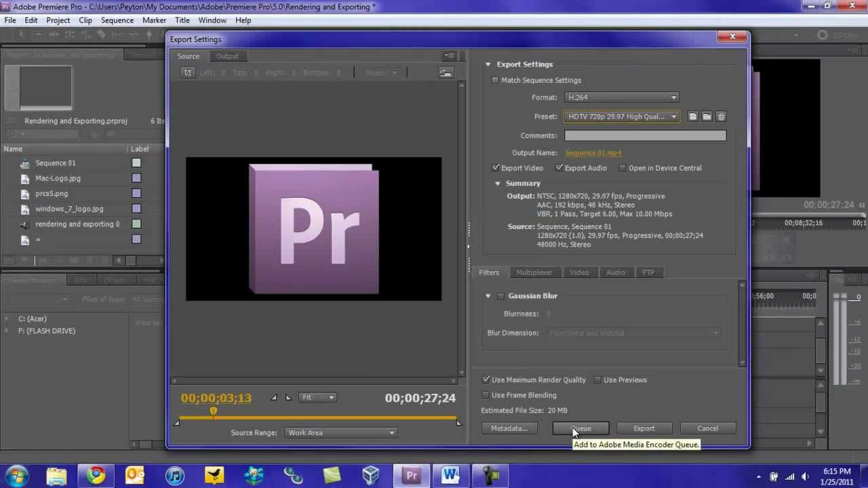Click the Sequence 01.mp4 output name link

tap(593, 153)
